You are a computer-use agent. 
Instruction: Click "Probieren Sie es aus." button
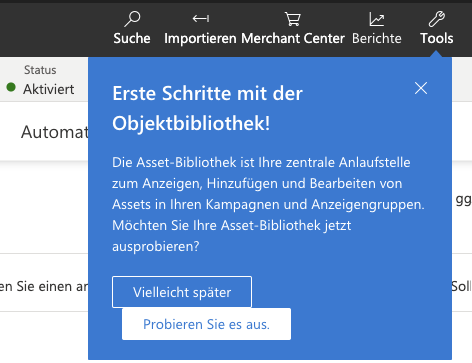(x=206, y=324)
